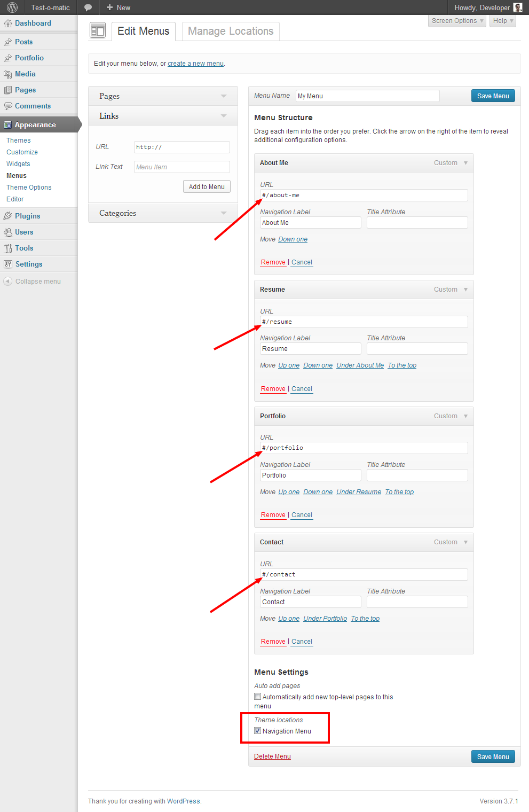Click the Menu Name input field
This screenshot has height=812, width=529.
point(367,96)
